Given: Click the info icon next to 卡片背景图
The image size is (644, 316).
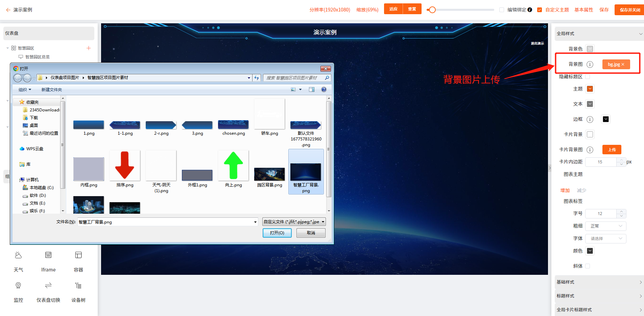Looking at the screenshot, I should pos(590,150).
